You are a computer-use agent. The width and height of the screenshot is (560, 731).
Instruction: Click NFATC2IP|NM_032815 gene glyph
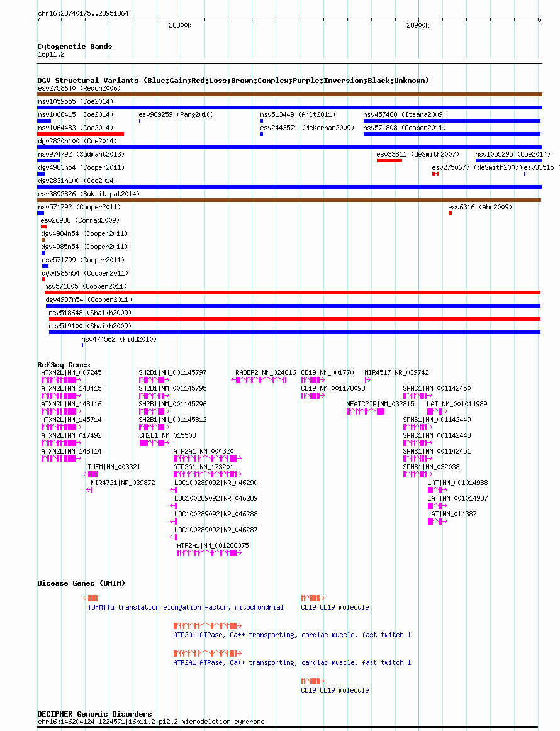[366, 411]
